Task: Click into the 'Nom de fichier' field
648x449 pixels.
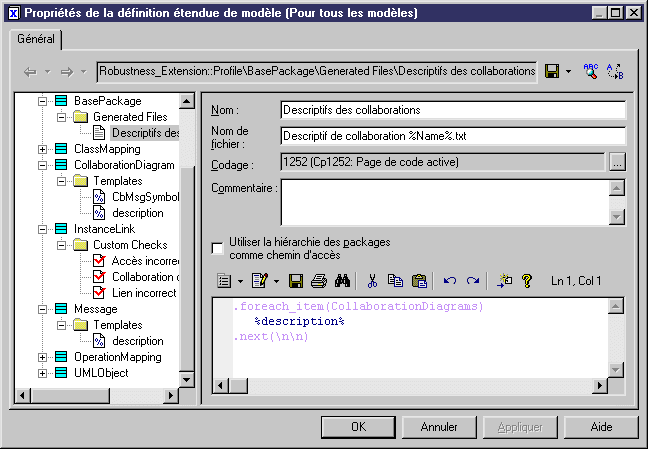Action: click(452, 136)
